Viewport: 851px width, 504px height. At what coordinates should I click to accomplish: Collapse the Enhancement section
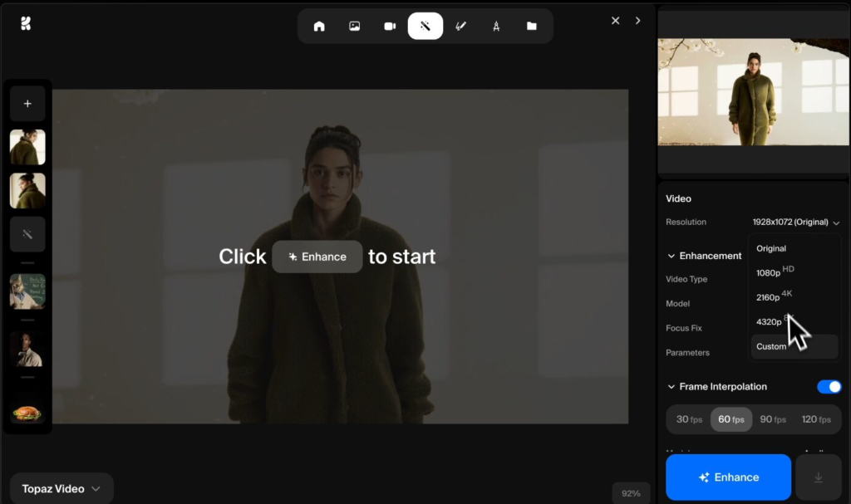pyautogui.click(x=671, y=256)
